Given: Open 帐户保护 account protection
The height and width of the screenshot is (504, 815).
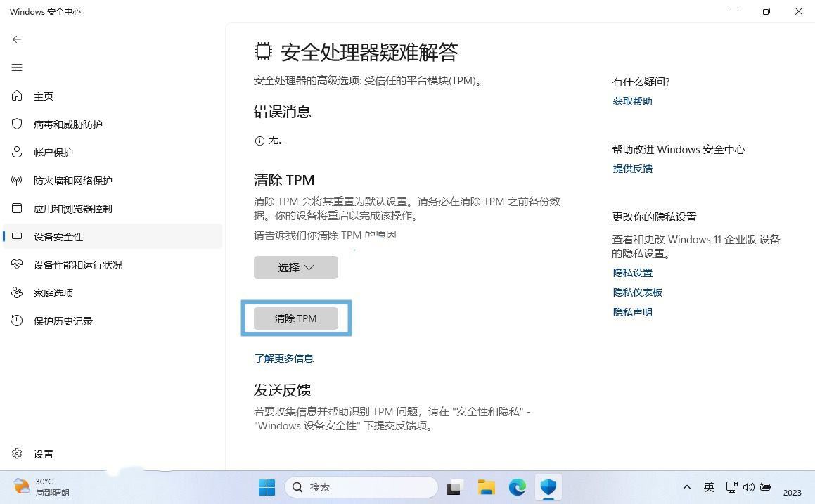Looking at the screenshot, I should click(53, 153).
